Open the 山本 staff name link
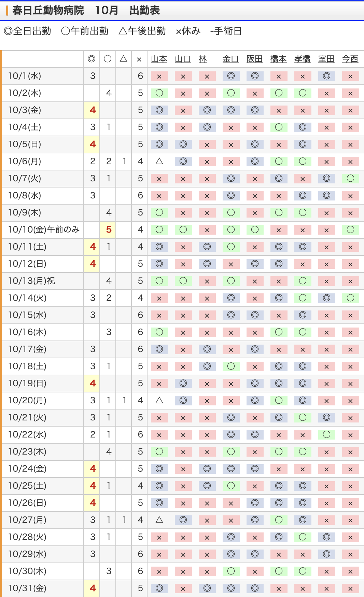Screen dimensions: 364x597 point(159,59)
